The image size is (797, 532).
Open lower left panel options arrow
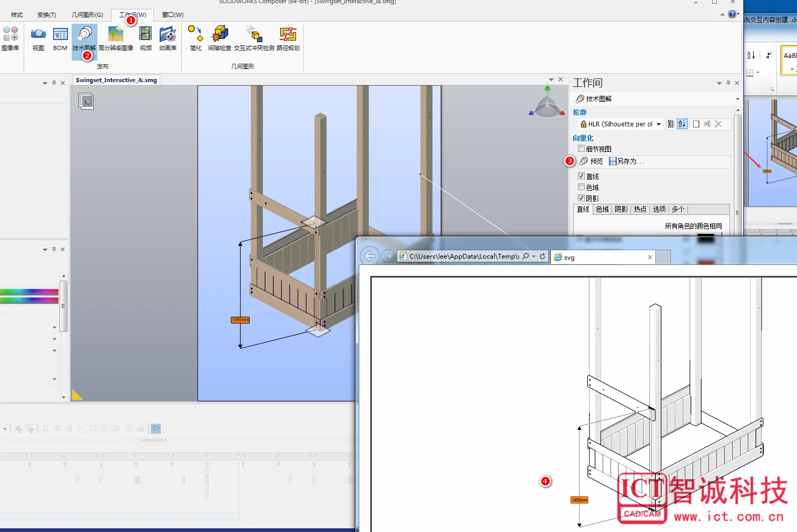point(45,250)
